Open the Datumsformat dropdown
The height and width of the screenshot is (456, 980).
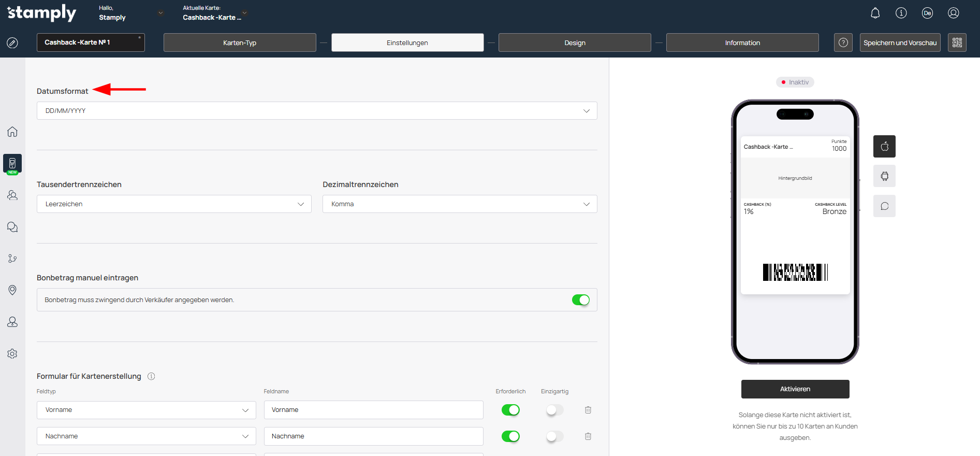[316, 111]
